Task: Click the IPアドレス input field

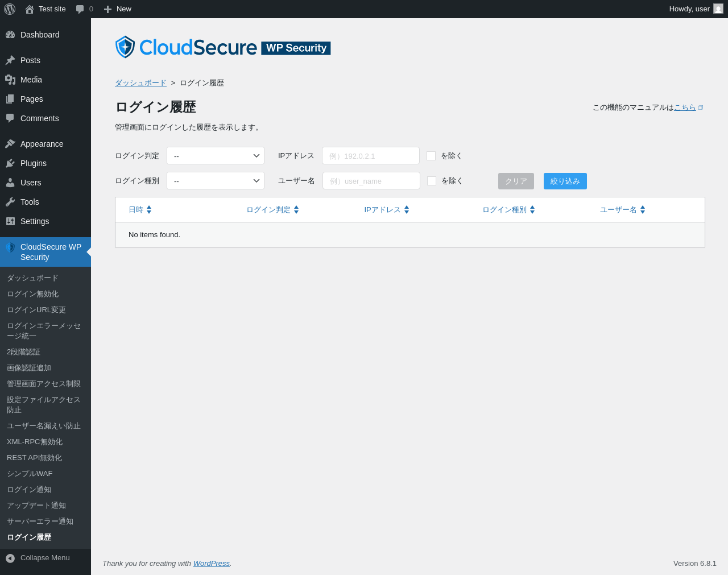Action: [x=371, y=156]
